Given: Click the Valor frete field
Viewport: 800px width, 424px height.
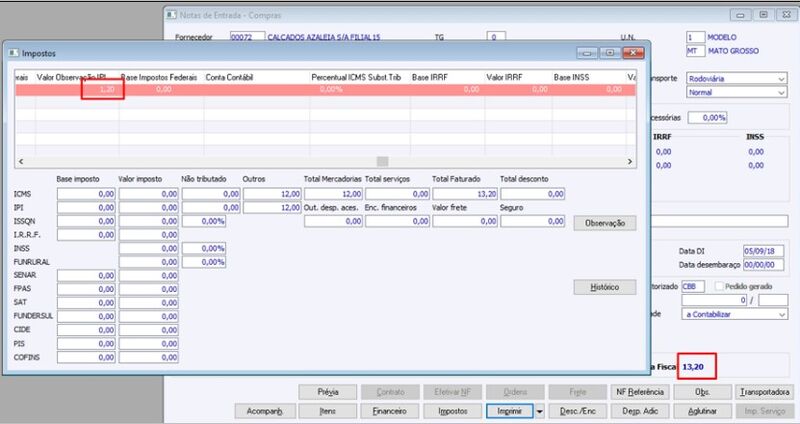Looking at the screenshot, I should (x=465, y=221).
